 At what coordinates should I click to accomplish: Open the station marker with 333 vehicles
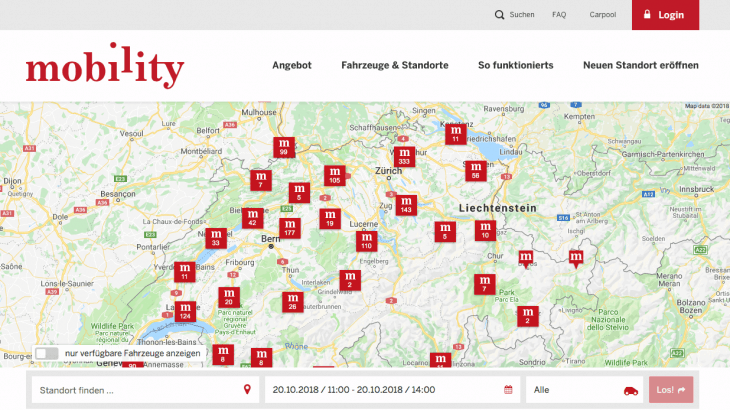(404, 157)
